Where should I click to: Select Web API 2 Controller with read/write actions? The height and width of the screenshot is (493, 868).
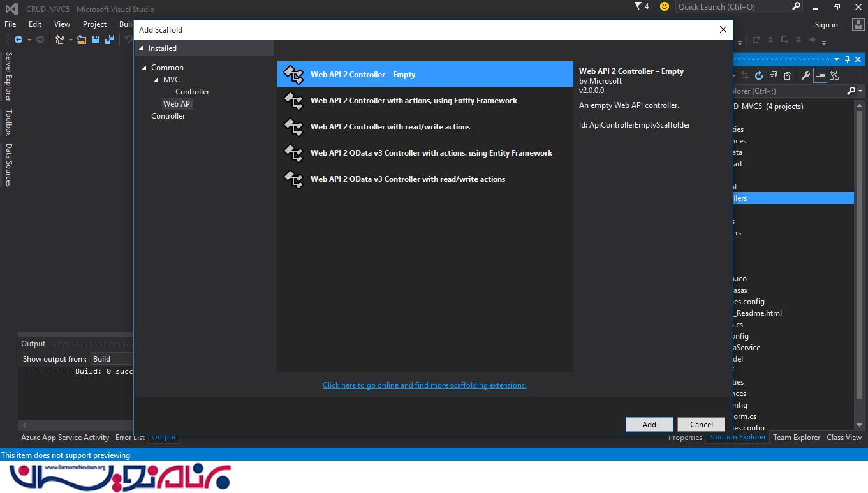coord(390,127)
